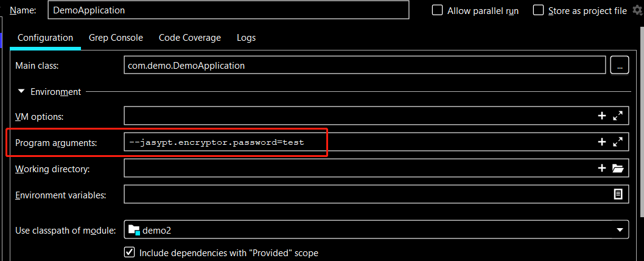Open the Code Coverage tab
The image size is (644, 261).
point(190,38)
